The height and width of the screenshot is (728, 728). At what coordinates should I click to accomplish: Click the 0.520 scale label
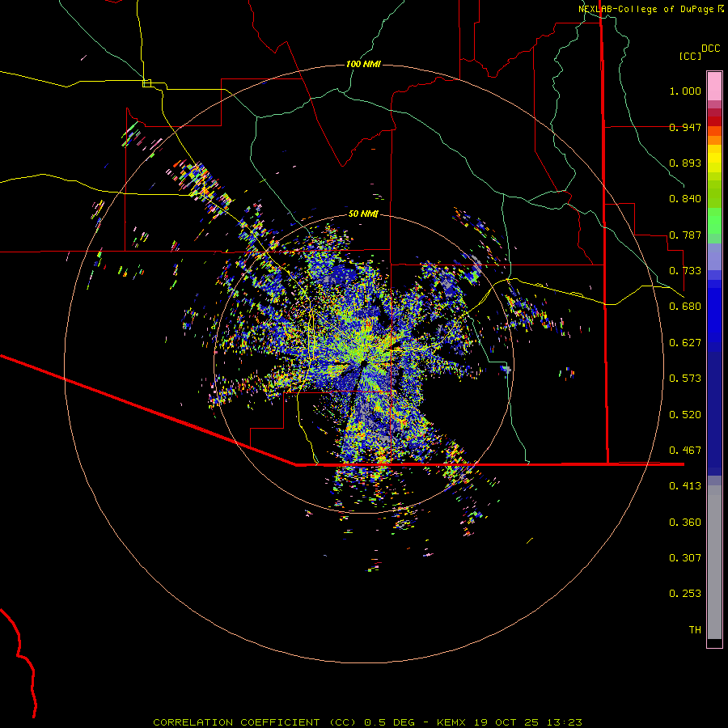click(685, 415)
